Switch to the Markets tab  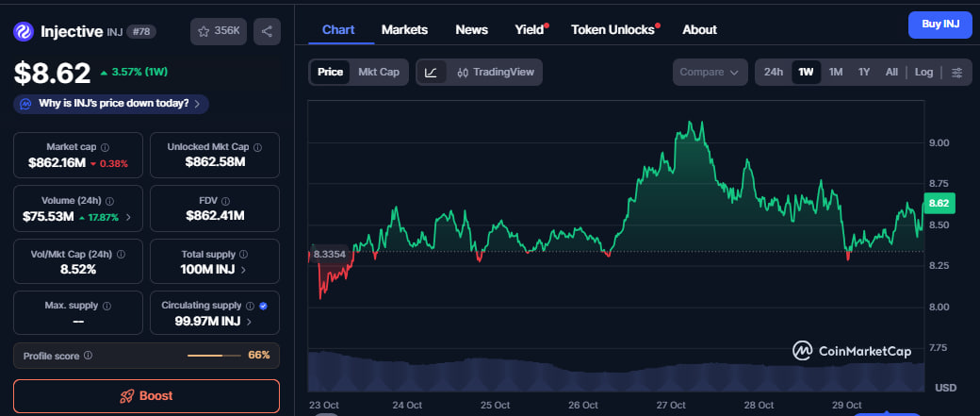click(x=404, y=29)
